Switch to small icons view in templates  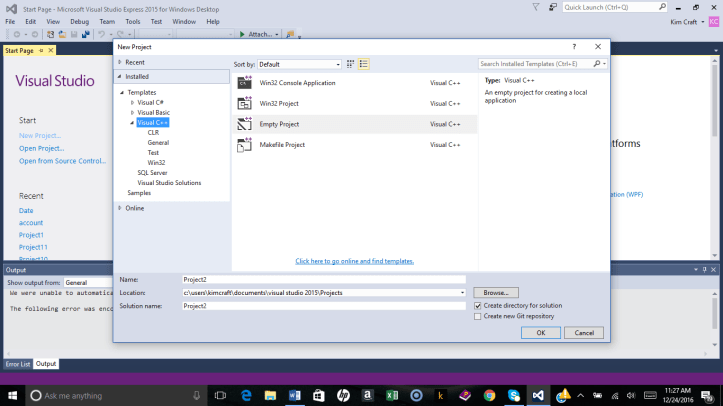[x=351, y=64]
